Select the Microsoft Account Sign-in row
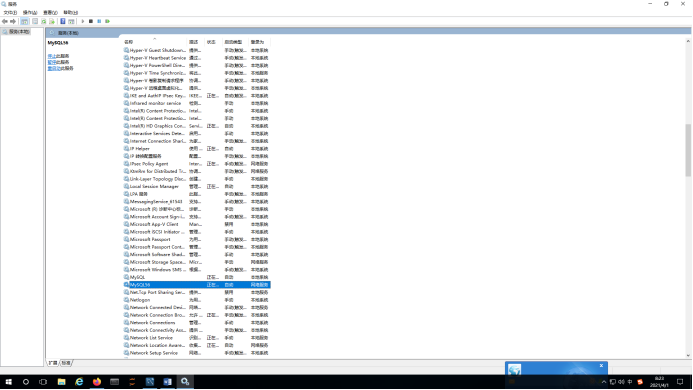The width and height of the screenshot is (693, 390). pos(197,217)
